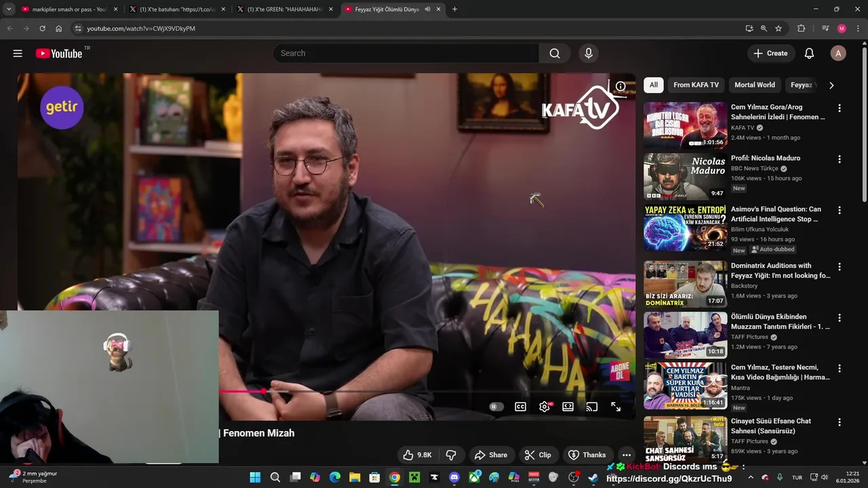Zoom control icon in address bar
Viewport: 868px width, 488px height.
[x=764, y=28]
